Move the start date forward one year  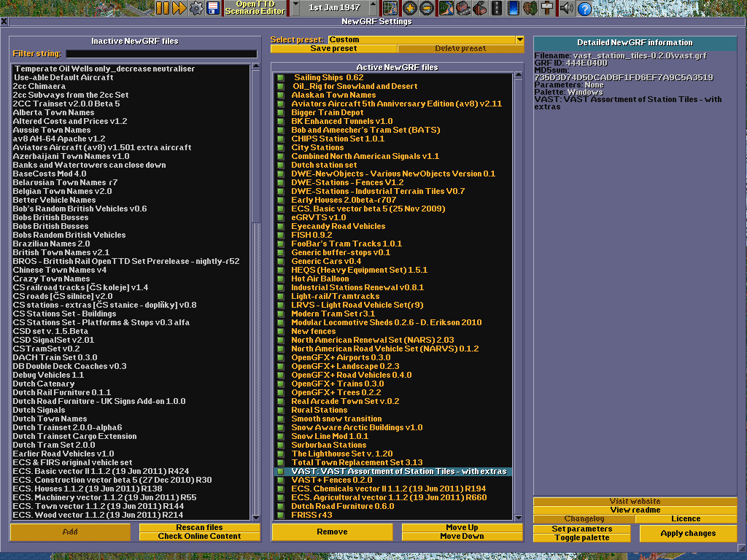373,7
